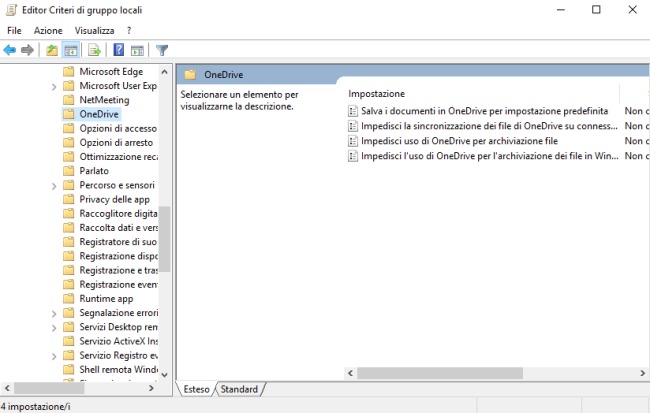Click the NetMeeting folder icon
This screenshot has height=413, width=650.
click(68, 100)
